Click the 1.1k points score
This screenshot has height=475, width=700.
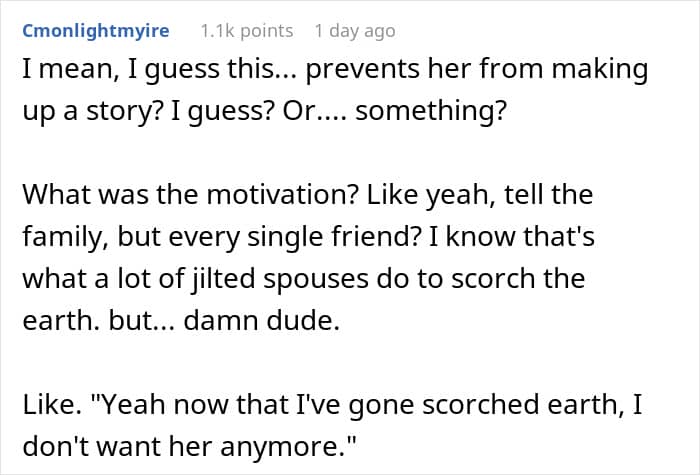coord(246,31)
